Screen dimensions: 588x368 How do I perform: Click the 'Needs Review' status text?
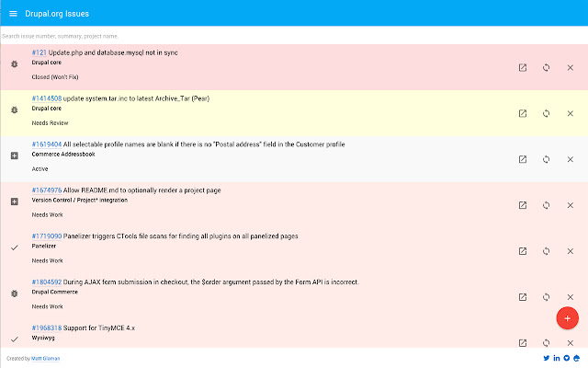(50, 122)
